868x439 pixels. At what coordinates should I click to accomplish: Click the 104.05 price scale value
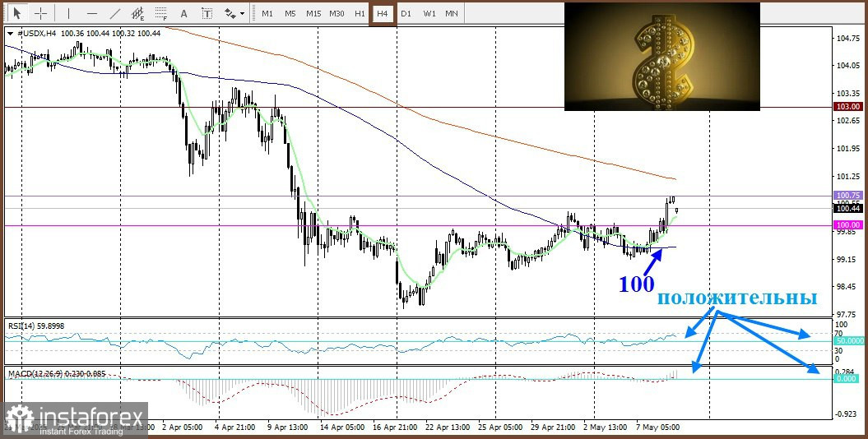tap(848, 65)
